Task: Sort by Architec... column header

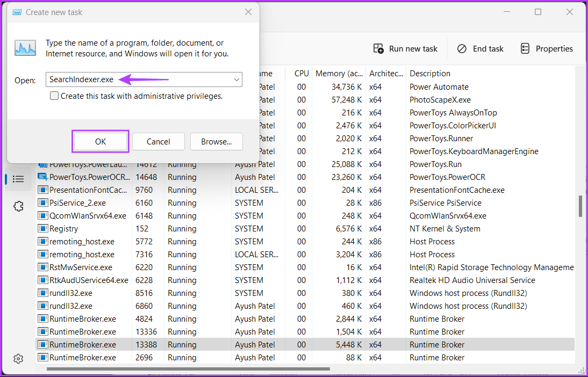Action: [386, 74]
